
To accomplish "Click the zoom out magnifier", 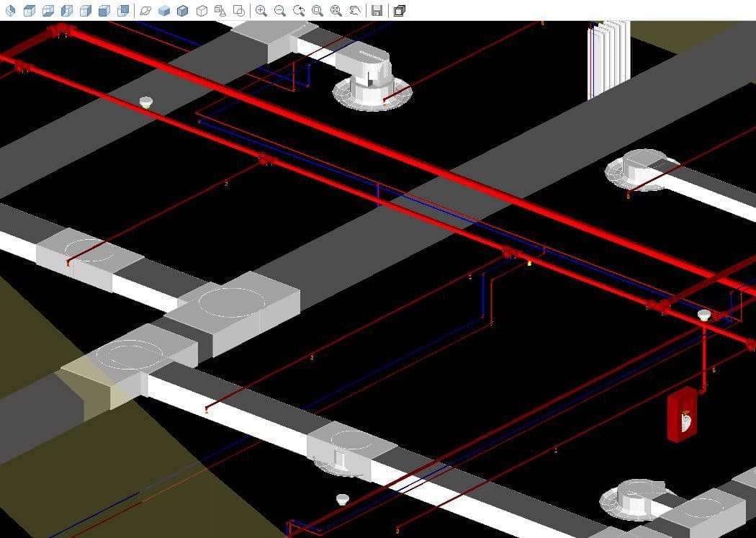I will [279, 10].
